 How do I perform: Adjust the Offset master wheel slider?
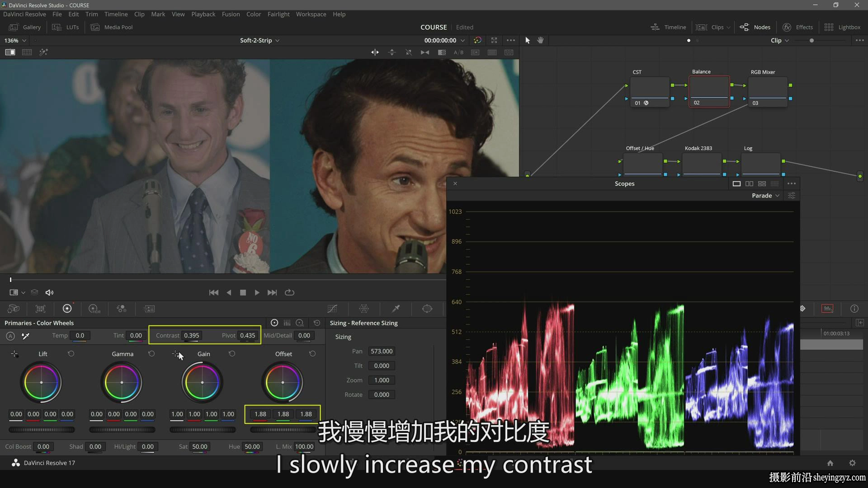283,430
